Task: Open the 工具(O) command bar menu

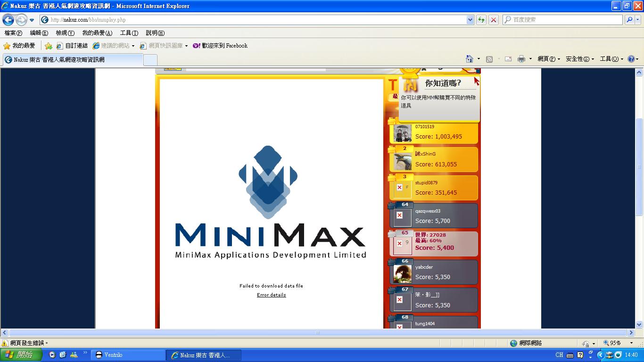Action: coord(612,59)
